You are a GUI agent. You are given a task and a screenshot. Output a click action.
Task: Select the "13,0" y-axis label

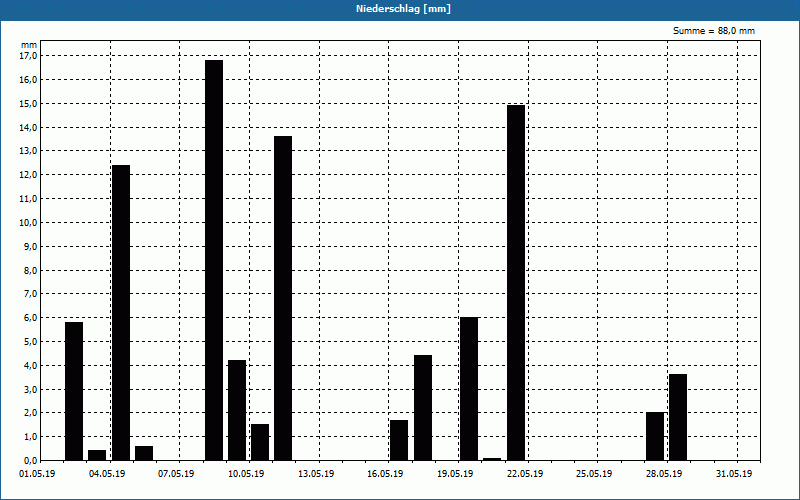click(x=29, y=151)
